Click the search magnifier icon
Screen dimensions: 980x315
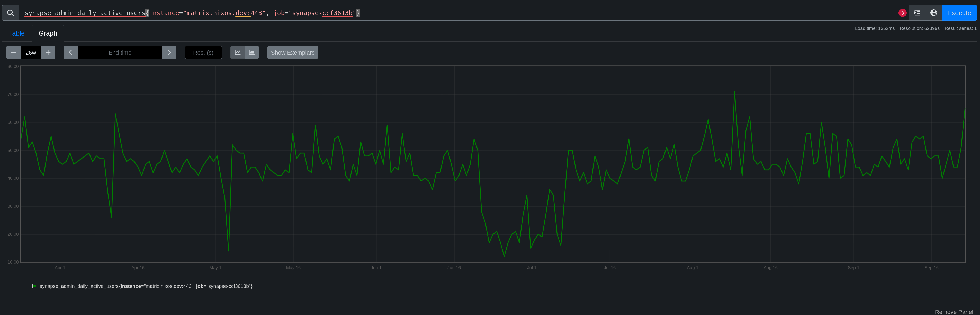point(10,13)
